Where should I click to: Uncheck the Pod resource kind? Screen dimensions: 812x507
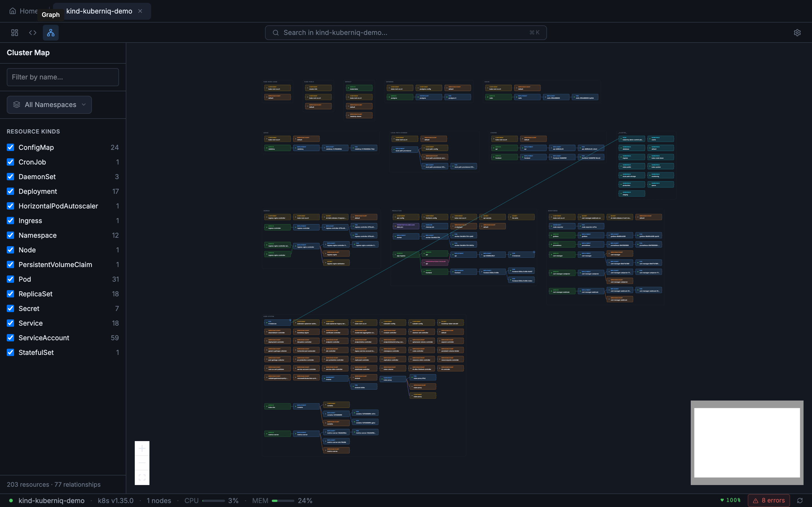point(10,279)
